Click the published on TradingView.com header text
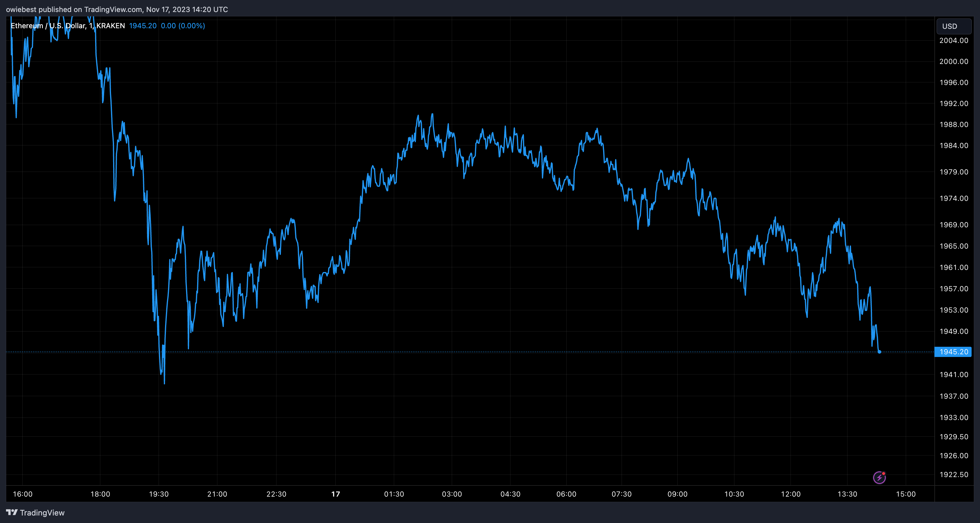980x523 pixels. [117, 9]
